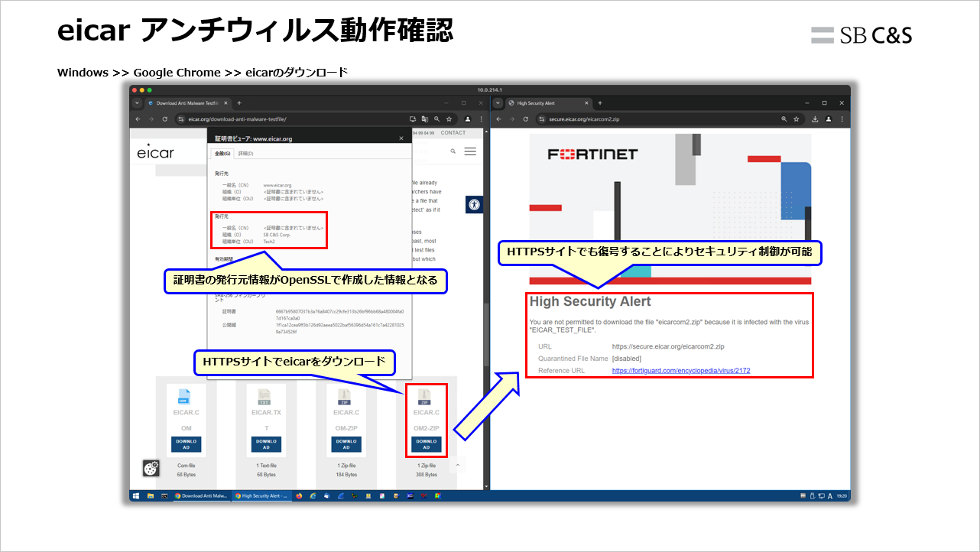Viewport: 980px width, 552px height.
Task: Click the search icon on eicar website header
Action: coord(453,151)
